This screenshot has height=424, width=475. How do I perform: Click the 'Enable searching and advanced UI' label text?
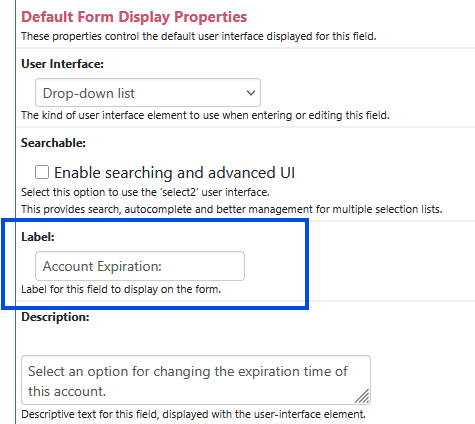point(174,173)
